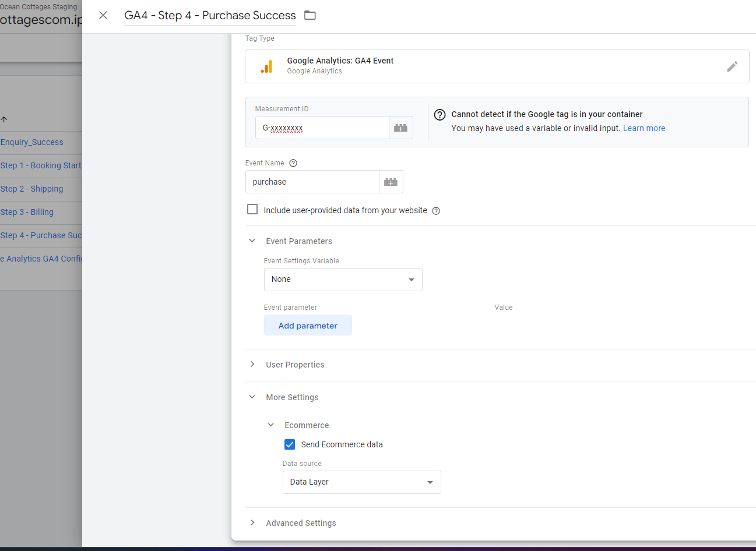Edit tag type with pencil icon
The height and width of the screenshot is (551, 756).
[732, 66]
